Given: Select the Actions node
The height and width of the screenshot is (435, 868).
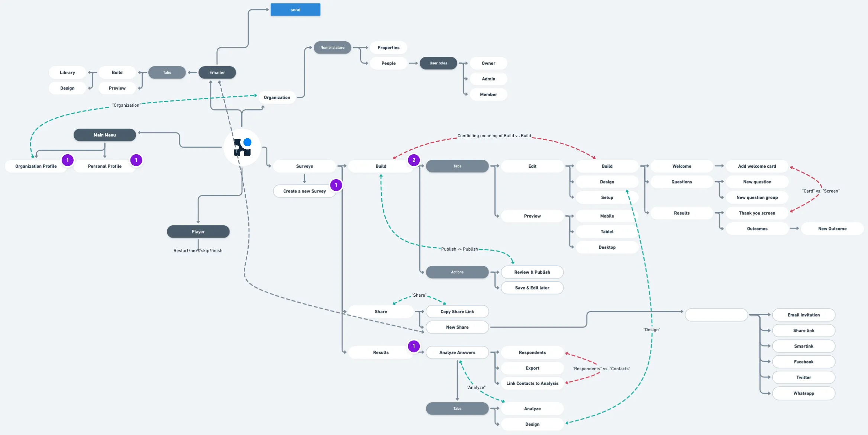Looking at the screenshot, I should pos(457,272).
